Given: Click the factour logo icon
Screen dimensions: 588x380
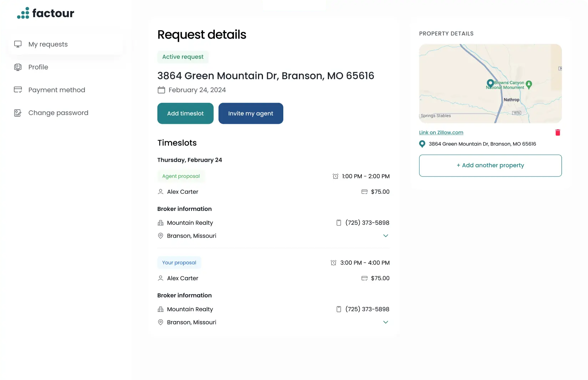Looking at the screenshot, I should click(23, 13).
